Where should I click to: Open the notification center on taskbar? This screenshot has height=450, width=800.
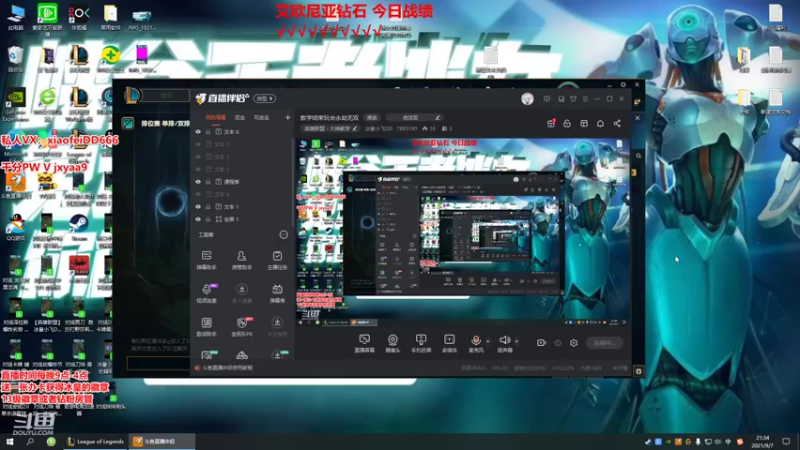[x=786, y=441]
